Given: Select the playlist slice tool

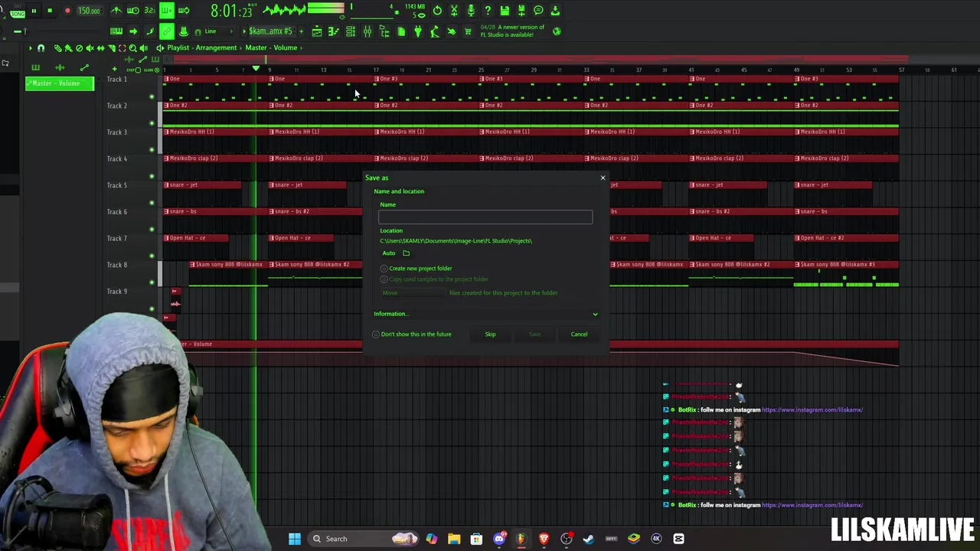Looking at the screenshot, I should 112,47.
